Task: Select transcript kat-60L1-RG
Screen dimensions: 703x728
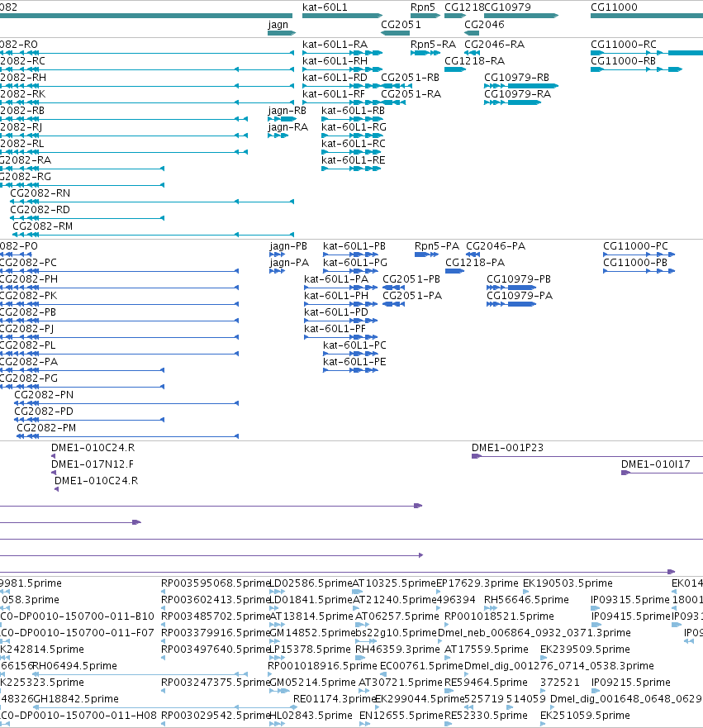Action: coord(352,136)
